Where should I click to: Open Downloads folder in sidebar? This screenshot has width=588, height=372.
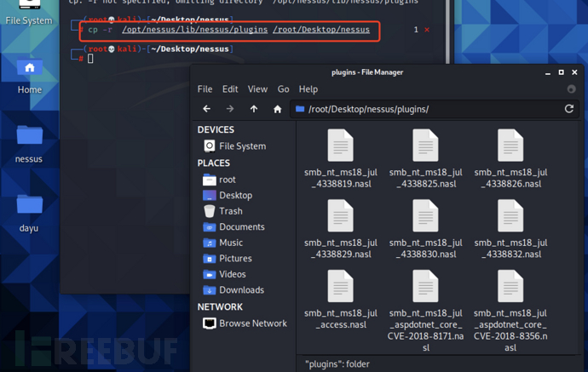coord(233,290)
